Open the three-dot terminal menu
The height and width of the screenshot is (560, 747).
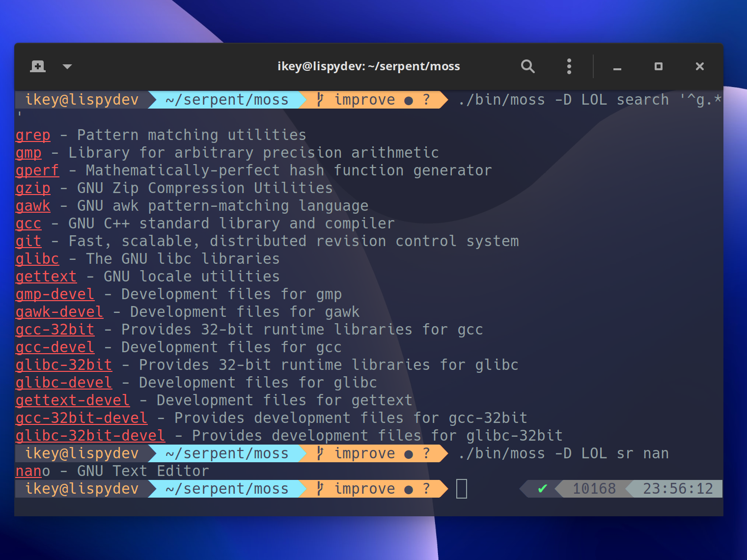point(569,66)
